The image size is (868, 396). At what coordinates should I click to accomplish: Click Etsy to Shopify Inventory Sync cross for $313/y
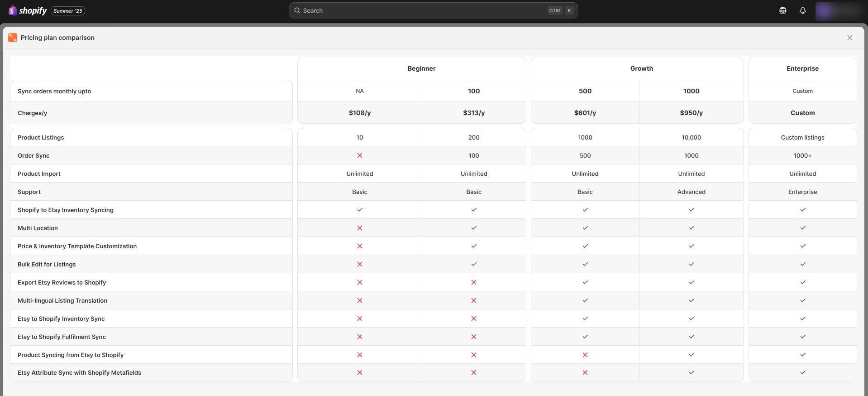[474, 319]
